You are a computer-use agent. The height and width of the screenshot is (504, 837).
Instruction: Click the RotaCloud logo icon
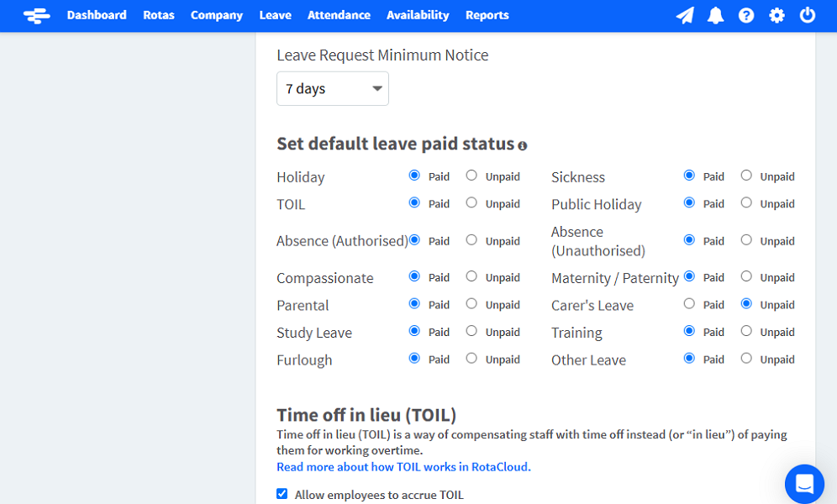pyautogui.click(x=37, y=15)
